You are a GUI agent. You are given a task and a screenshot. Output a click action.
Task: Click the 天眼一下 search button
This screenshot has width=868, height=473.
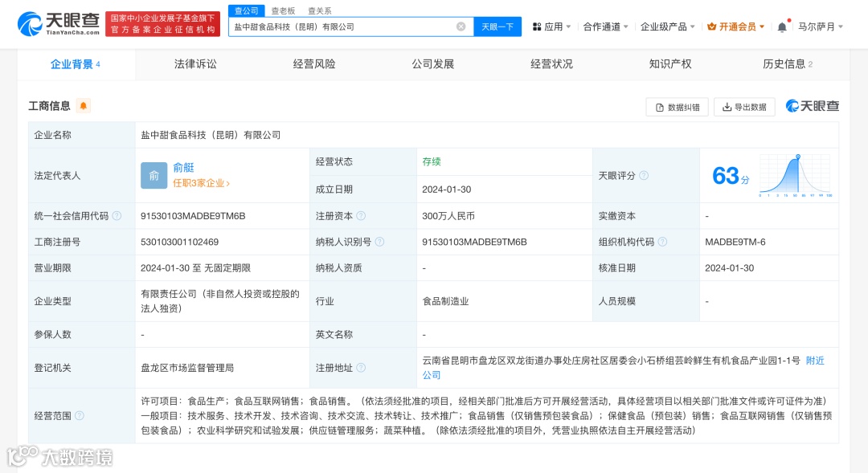point(497,27)
